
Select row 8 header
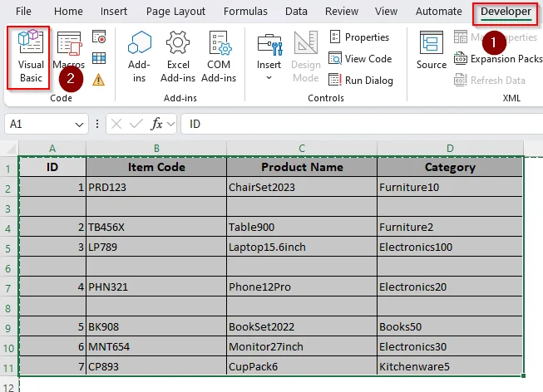click(x=8, y=308)
